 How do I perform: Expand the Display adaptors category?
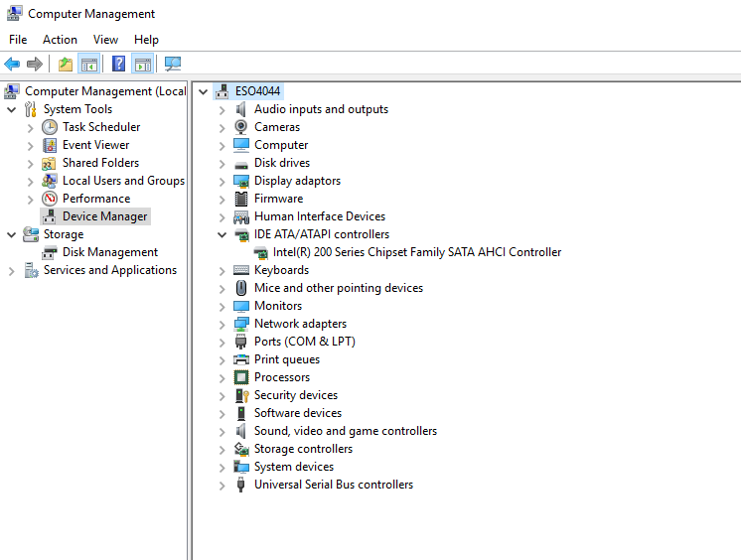[x=222, y=182]
